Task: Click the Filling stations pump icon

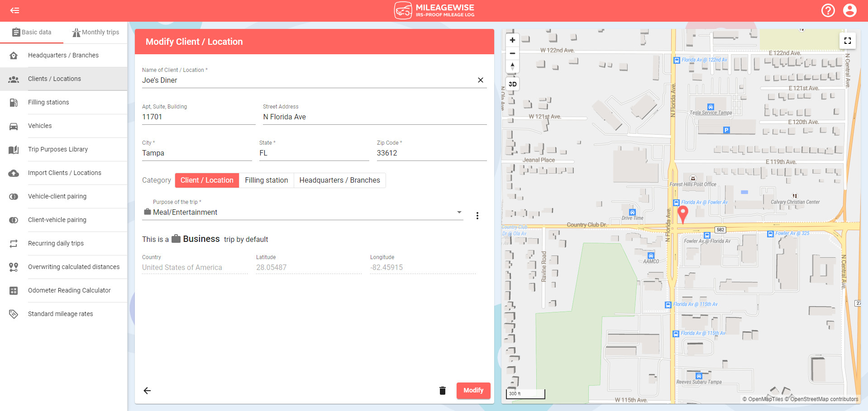Action: 14,103
